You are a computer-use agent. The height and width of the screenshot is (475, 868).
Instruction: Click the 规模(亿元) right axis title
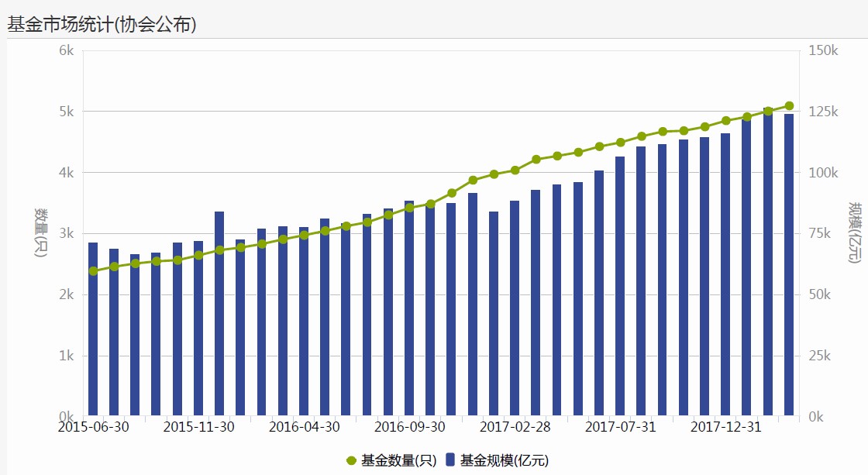tap(854, 233)
